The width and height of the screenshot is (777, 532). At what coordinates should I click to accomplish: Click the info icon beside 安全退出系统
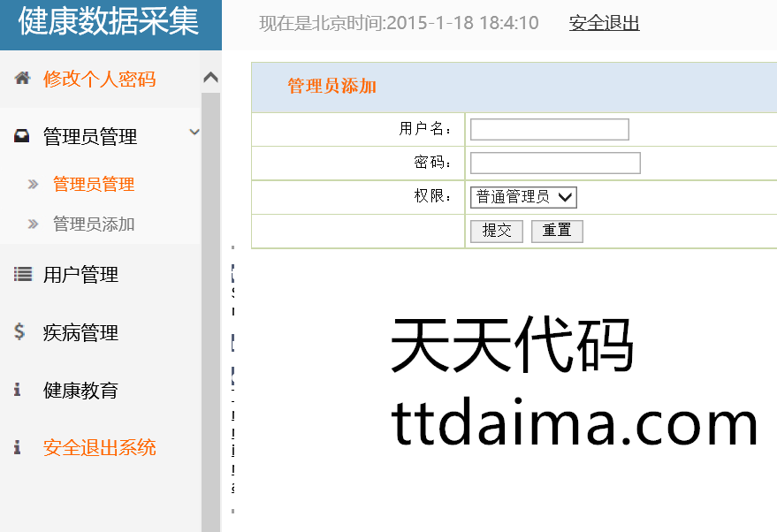coord(18,447)
